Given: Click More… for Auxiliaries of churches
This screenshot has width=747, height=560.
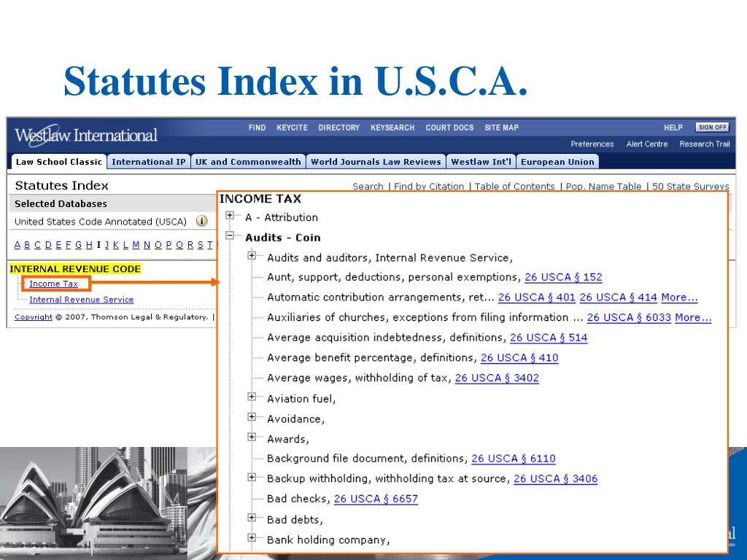Looking at the screenshot, I should [x=693, y=317].
